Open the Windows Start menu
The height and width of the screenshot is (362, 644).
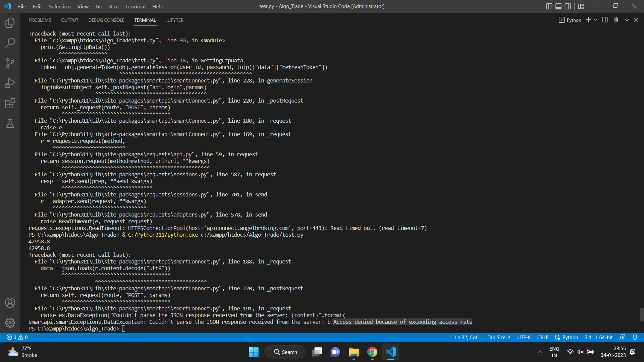click(254, 352)
